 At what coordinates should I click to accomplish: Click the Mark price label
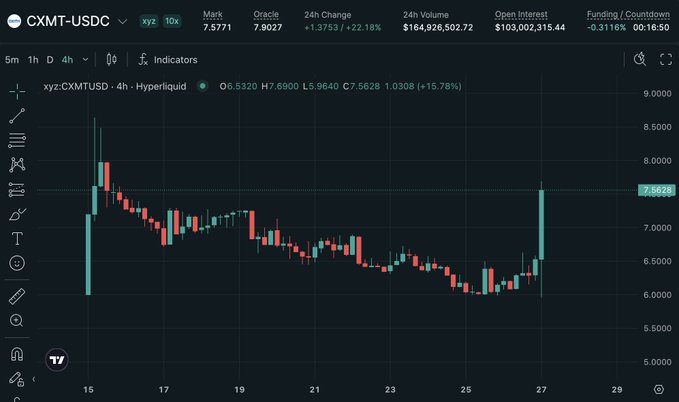pyautogui.click(x=213, y=14)
